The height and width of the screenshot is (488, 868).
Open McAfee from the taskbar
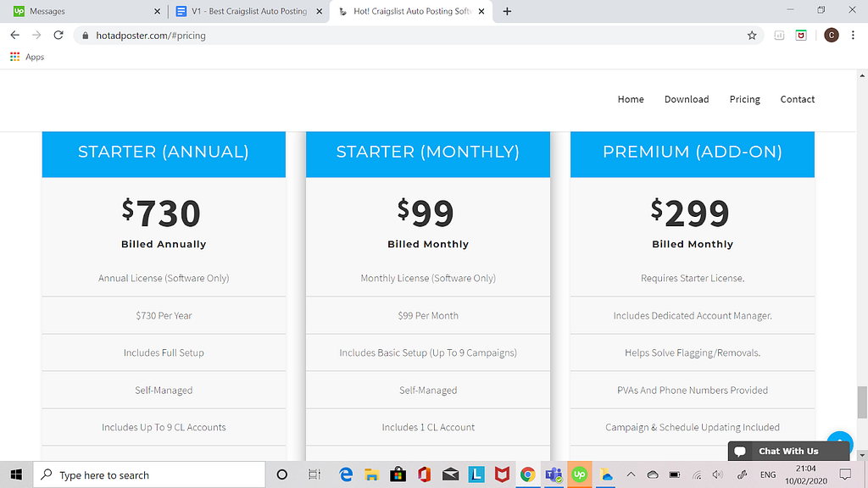coord(502,474)
